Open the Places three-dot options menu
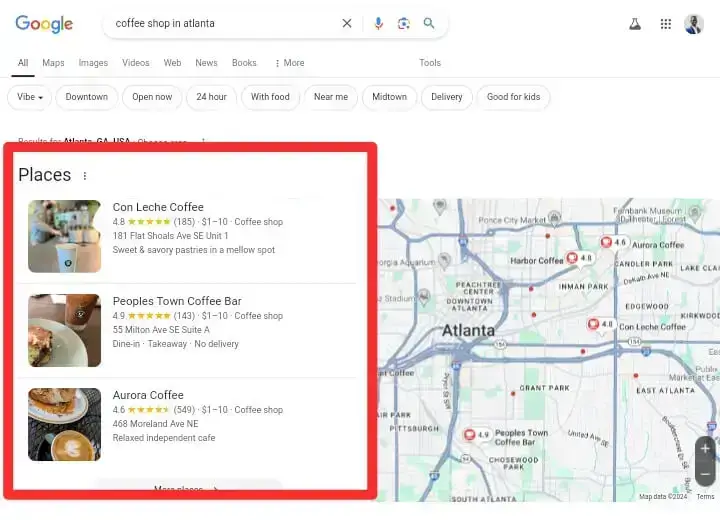Screen dimensions: 720x520 84,176
